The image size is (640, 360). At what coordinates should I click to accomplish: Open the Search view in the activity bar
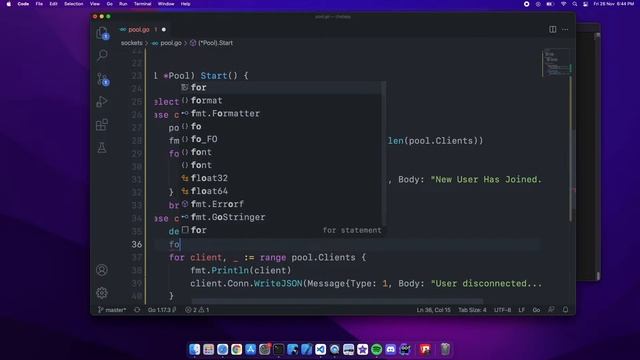click(x=102, y=55)
